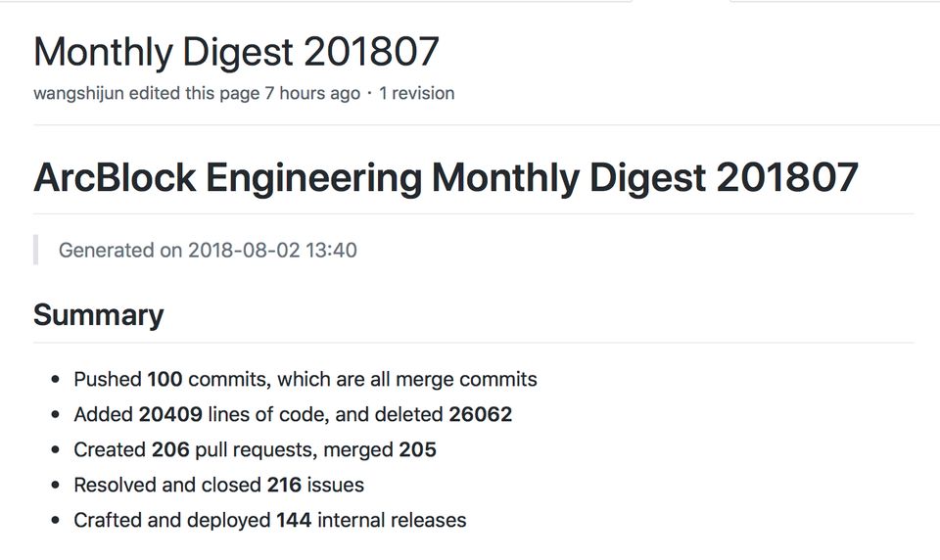Click the "7 hours ago" timestamp

coord(312,94)
